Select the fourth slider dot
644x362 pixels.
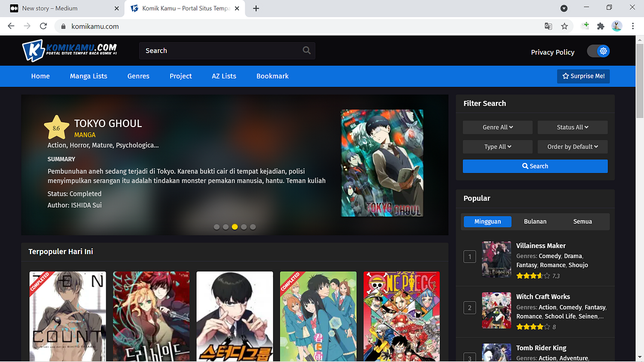pos(244,227)
